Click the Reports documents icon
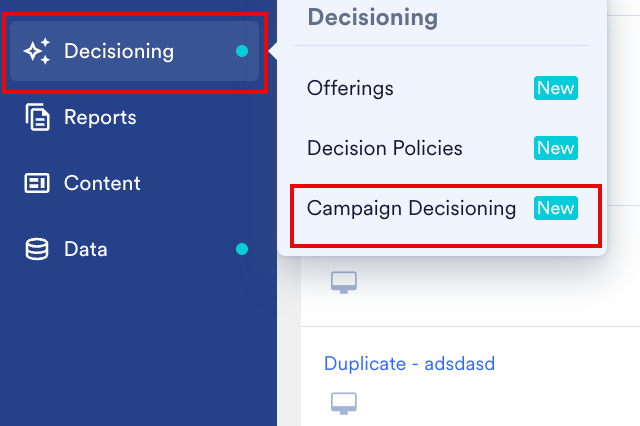This screenshot has height=426, width=640. [x=38, y=117]
